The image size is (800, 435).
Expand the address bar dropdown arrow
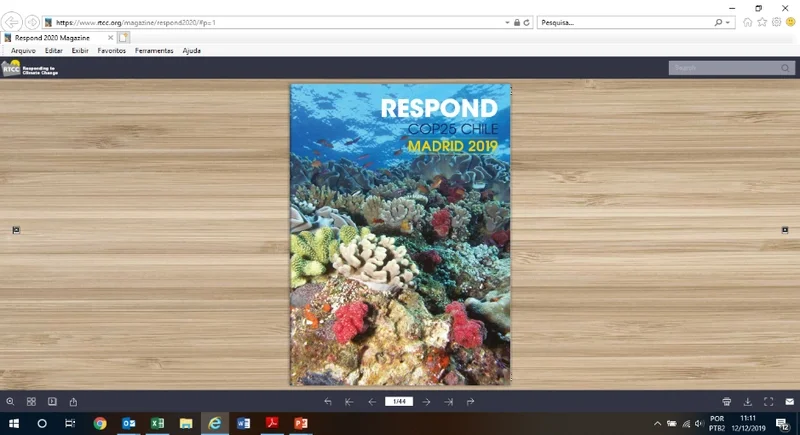point(508,22)
